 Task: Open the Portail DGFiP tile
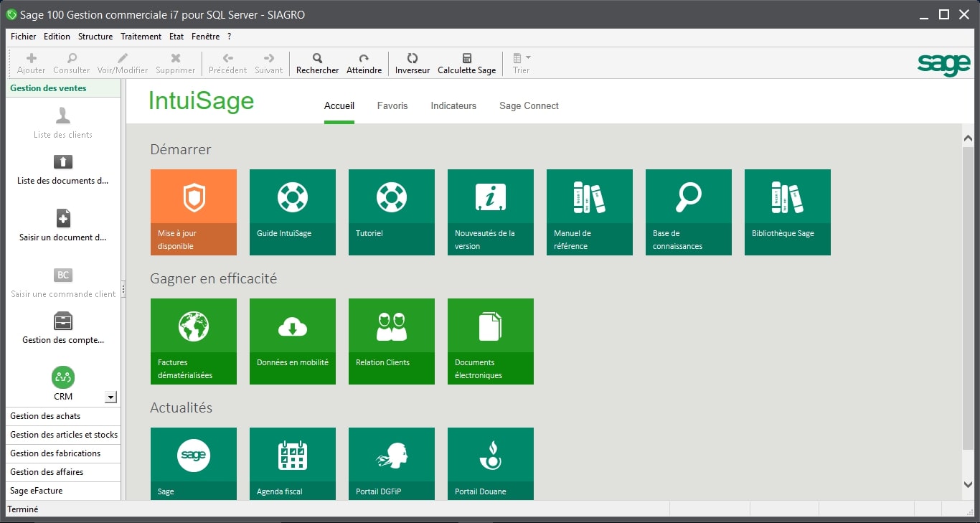point(391,463)
